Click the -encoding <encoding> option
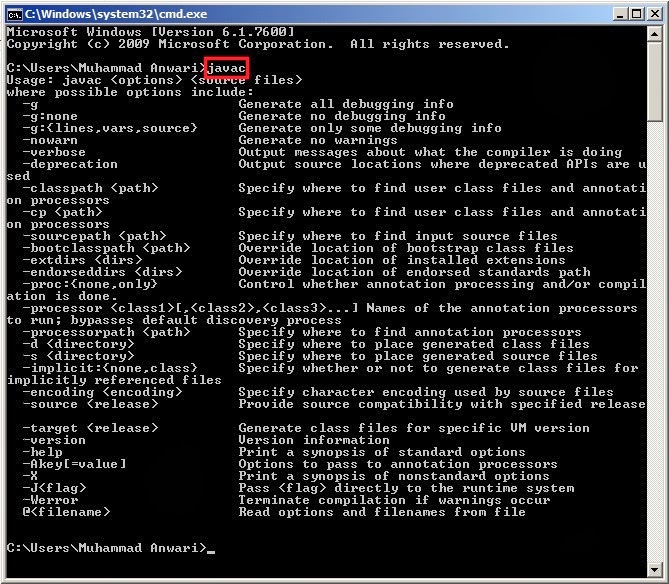The image size is (669, 584). [x=102, y=392]
